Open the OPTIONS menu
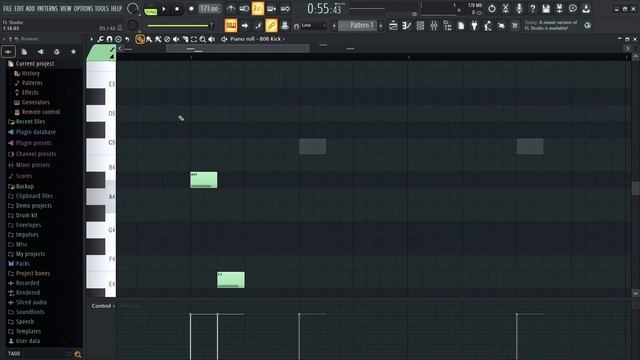 (84, 8)
